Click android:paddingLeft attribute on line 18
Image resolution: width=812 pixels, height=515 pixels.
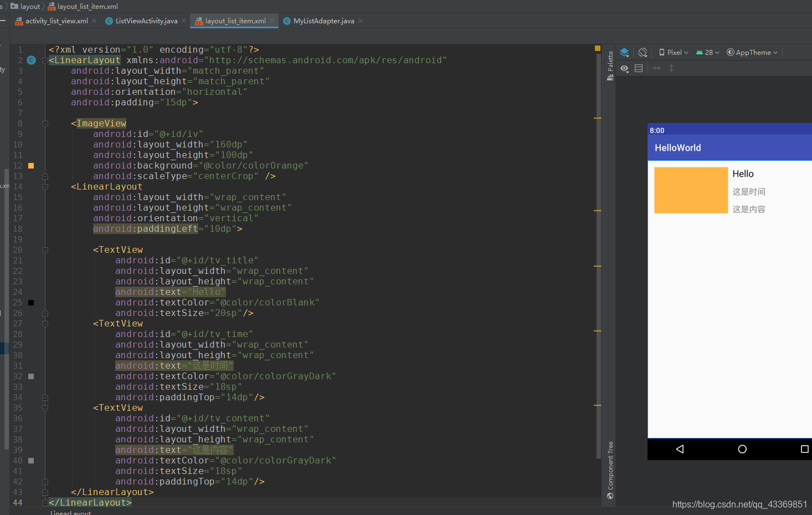click(x=146, y=229)
